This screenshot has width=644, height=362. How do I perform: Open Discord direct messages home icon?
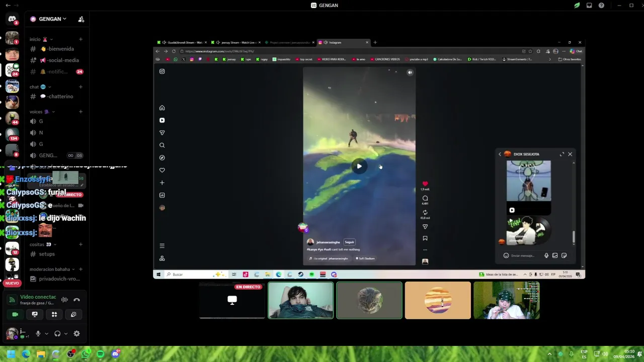pos(12,19)
